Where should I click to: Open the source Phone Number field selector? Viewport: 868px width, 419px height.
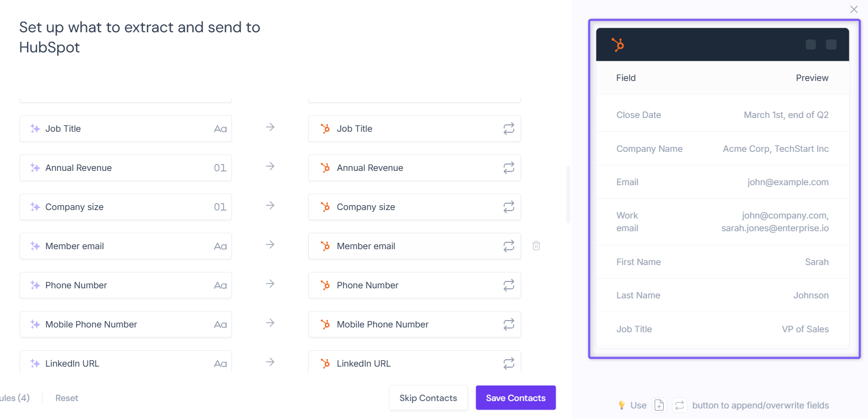(x=126, y=285)
